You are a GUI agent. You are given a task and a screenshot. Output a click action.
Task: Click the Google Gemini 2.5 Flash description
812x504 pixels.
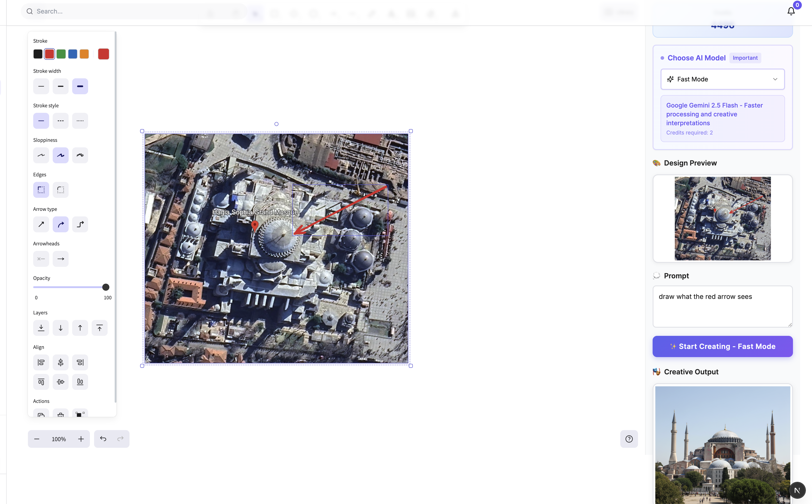714,114
